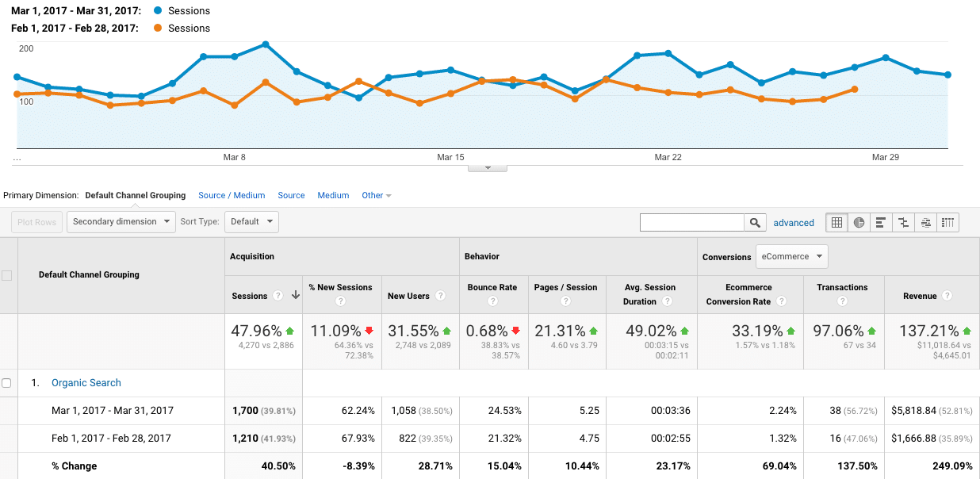Click the Sessions sort descending arrow
The width and height of the screenshot is (980, 479).
(x=296, y=295)
